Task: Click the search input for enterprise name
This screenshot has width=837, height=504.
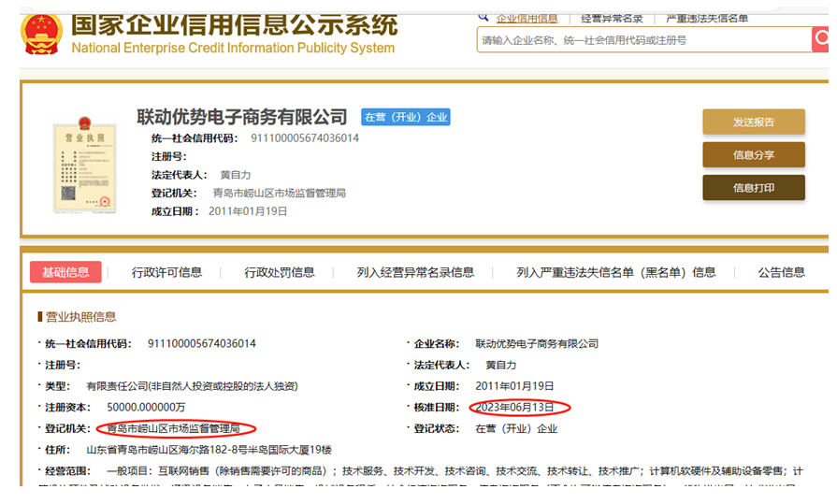Action: (643, 40)
